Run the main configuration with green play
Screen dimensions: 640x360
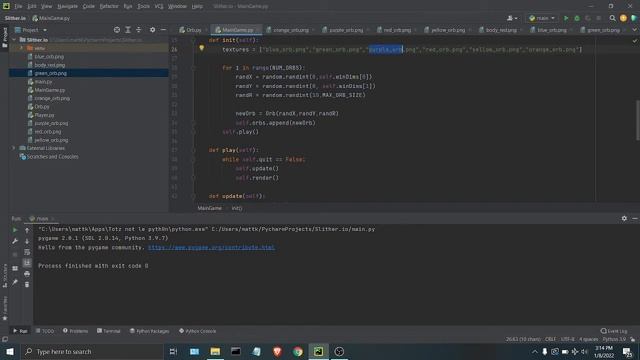coord(566,18)
